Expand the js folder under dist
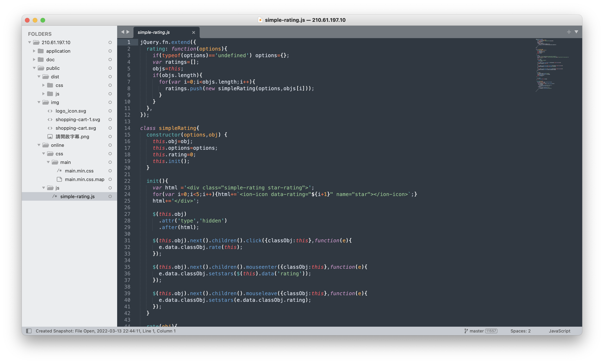 [43, 94]
